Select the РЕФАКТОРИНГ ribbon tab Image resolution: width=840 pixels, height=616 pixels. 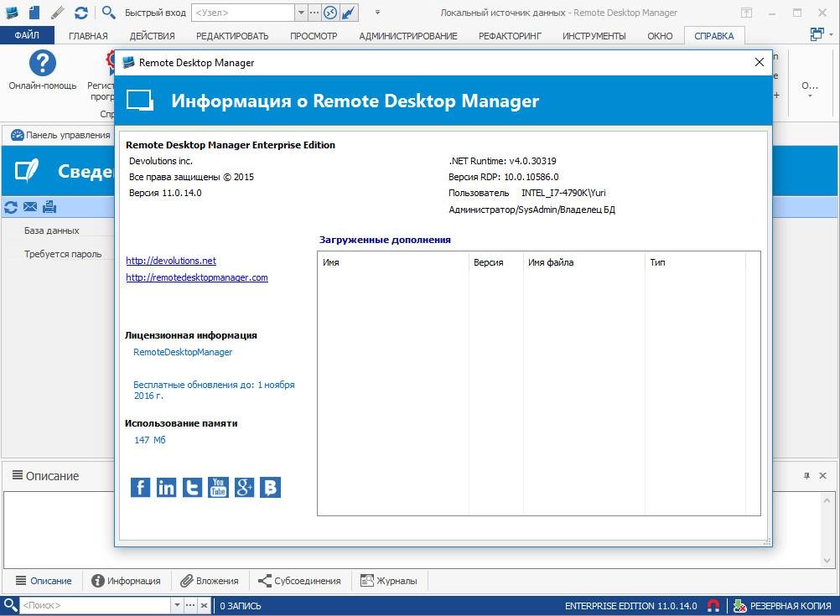510,36
